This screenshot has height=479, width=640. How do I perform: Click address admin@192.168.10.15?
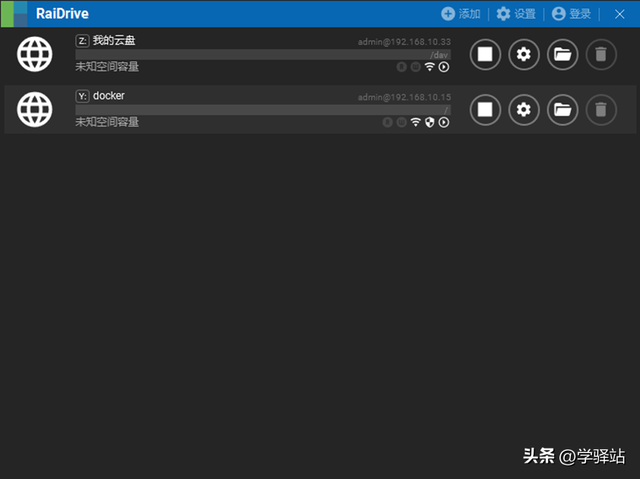[404, 97]
